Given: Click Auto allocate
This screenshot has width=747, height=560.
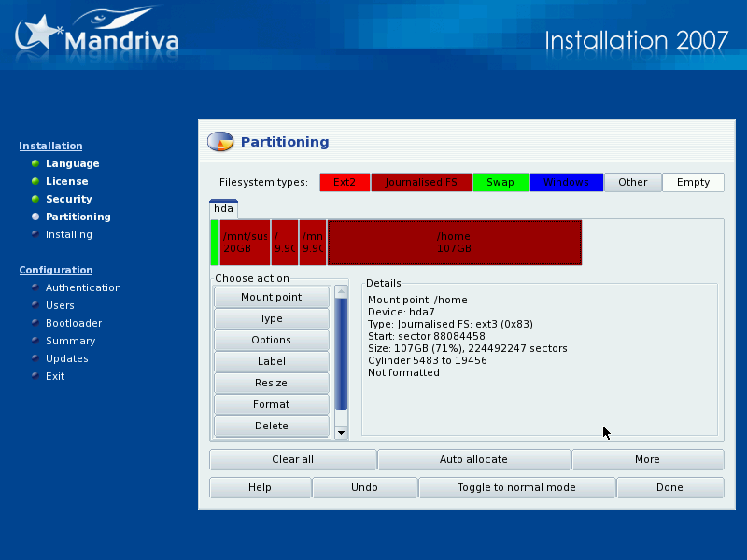Looking at the screenshot, I should [x=474, y=459].
